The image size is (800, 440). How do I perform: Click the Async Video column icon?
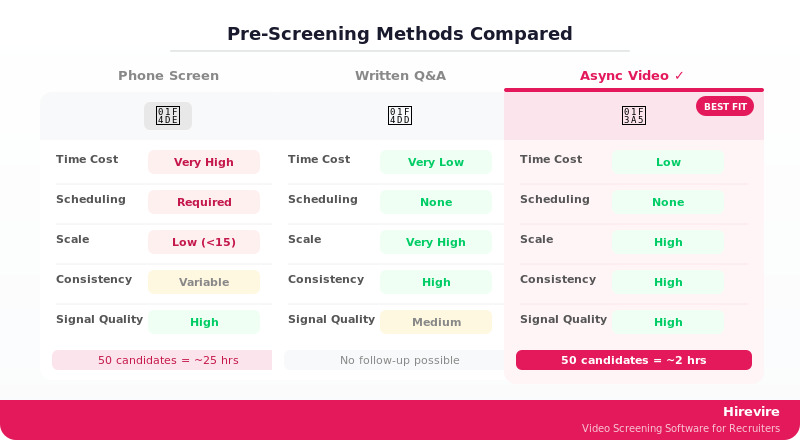[633, 116]
